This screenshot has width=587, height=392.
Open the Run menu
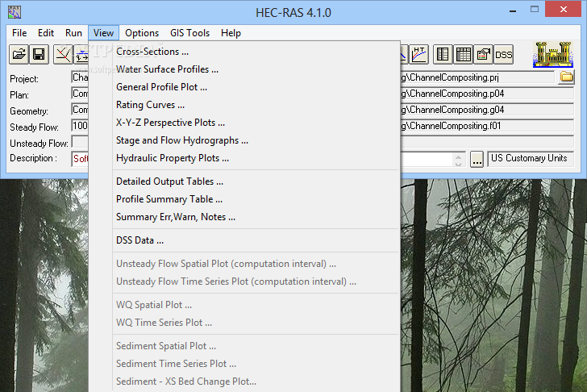73,33
